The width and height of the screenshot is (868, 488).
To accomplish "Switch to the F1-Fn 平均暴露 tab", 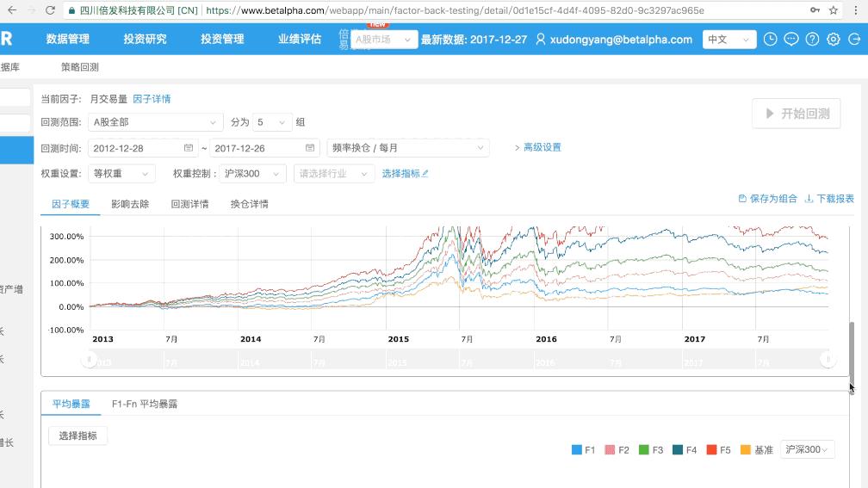I will tap(145, 404).
